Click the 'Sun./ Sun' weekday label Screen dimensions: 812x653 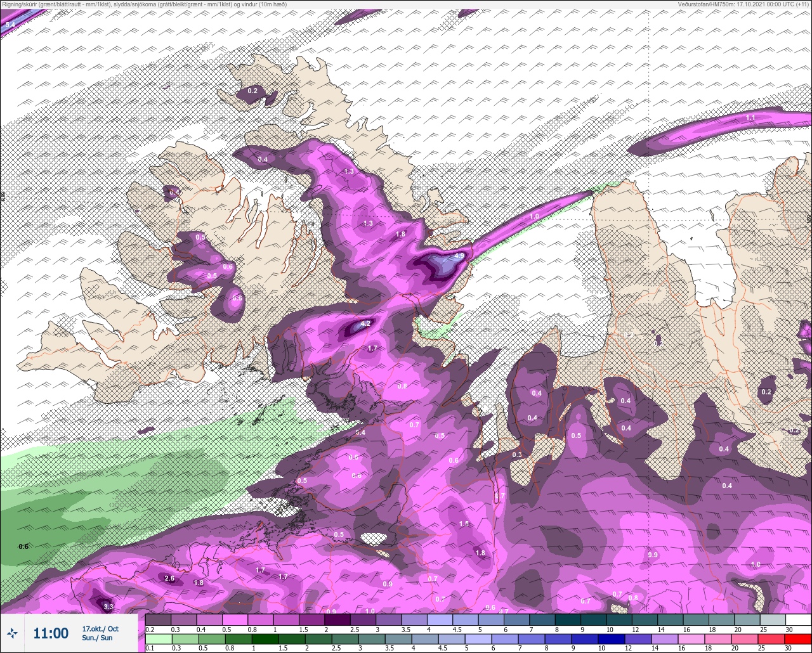tap(97, 638)
